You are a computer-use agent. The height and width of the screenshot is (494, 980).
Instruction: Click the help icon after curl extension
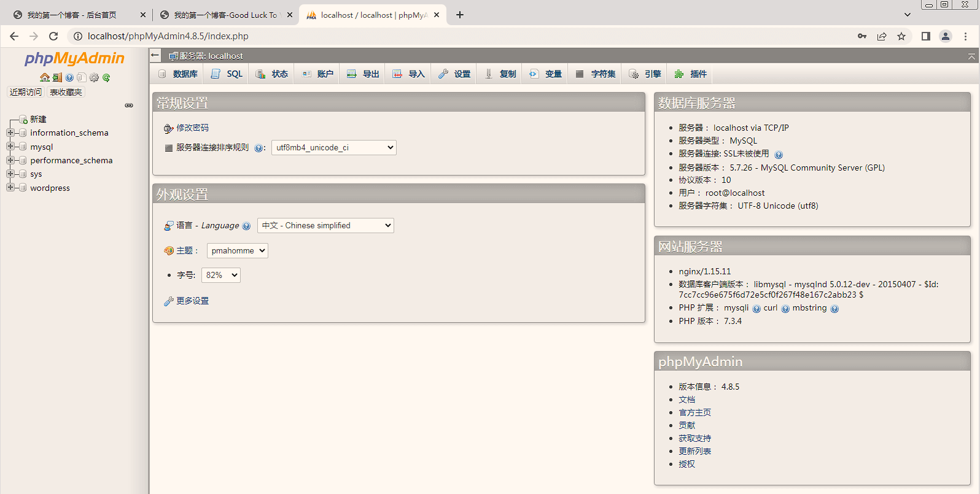(x=785, y=309)
